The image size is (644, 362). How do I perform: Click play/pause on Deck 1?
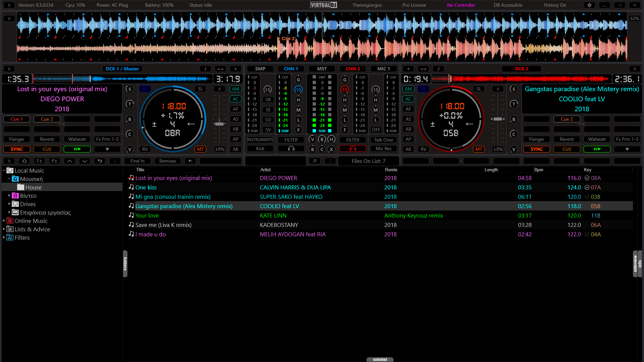(77, 149)
